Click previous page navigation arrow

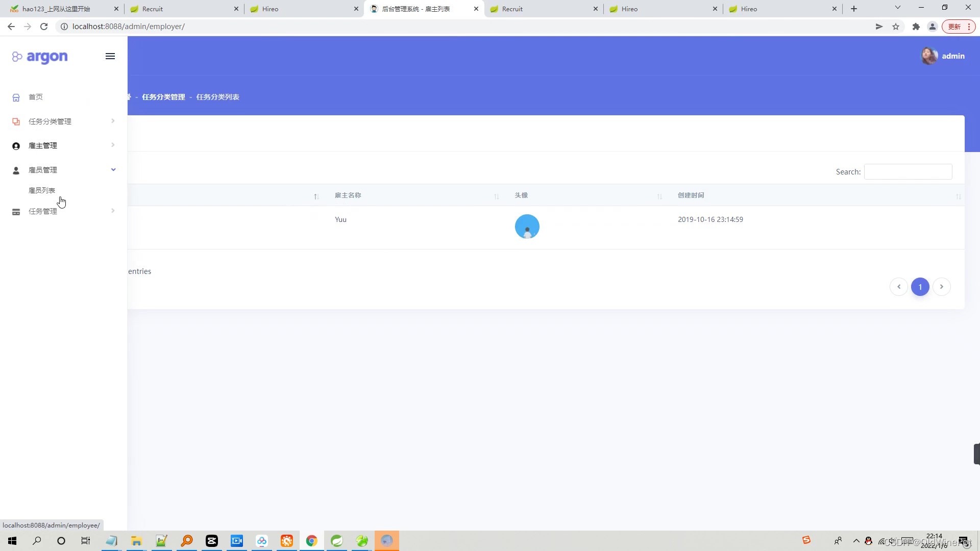[x=899, y=287]
